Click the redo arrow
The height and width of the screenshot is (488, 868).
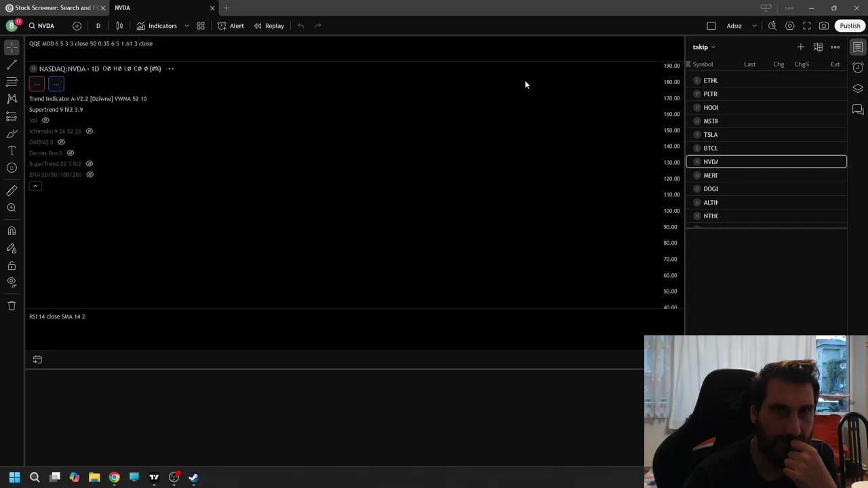point(318,26)
